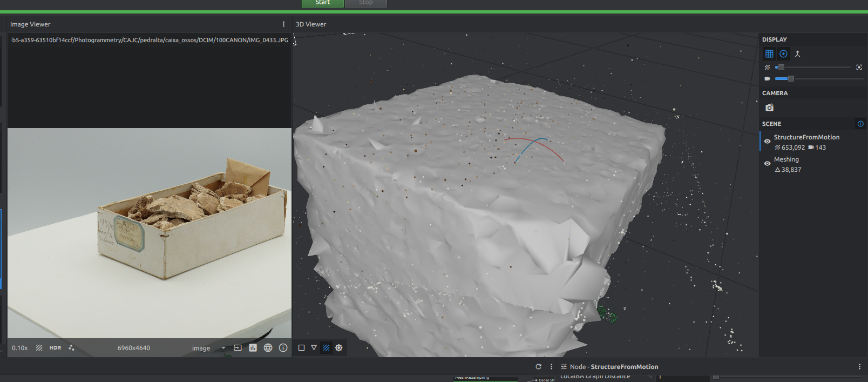Select the StructureFromMotion scene entry

coord(806,137)
